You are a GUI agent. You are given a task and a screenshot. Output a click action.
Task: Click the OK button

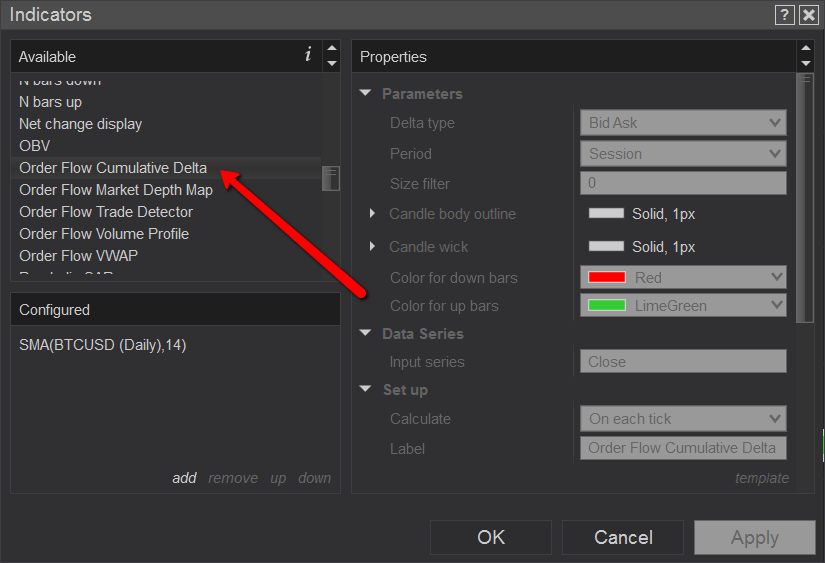tap(491, 537)
